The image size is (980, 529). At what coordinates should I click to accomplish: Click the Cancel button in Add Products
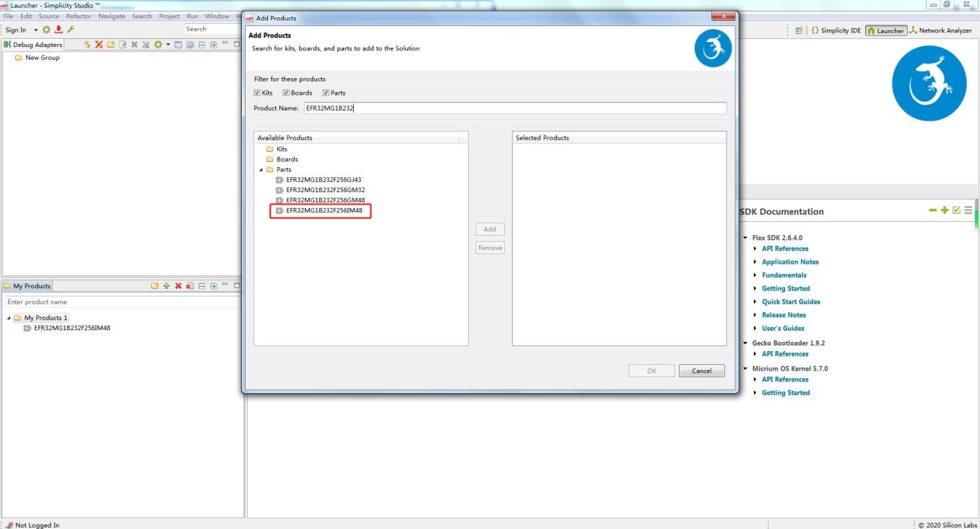701,371
